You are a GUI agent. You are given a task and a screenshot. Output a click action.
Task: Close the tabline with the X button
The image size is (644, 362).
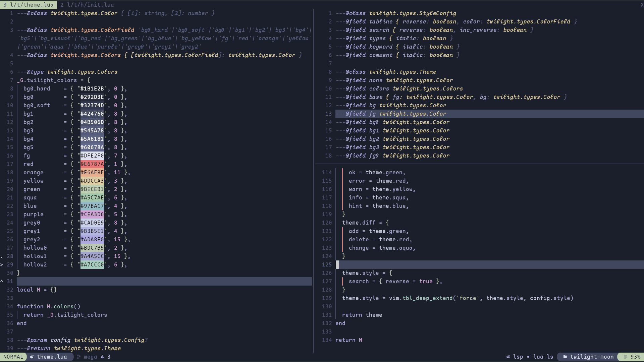click(x=642, y=5)
